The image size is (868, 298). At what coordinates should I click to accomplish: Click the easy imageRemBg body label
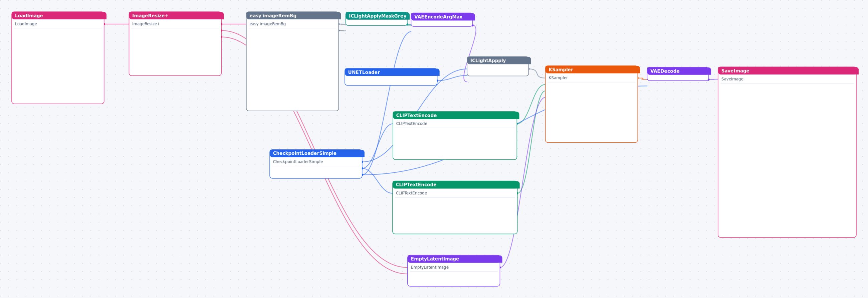[267, 24]
